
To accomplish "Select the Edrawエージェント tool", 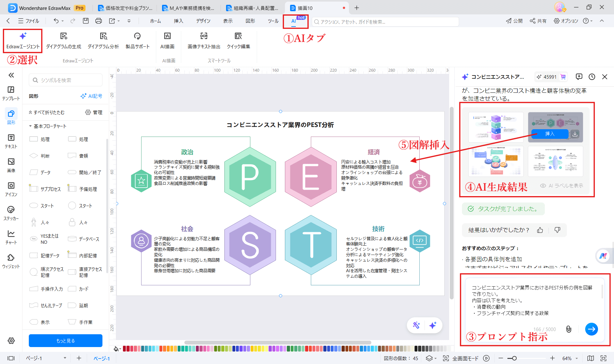I will click(x=22, y=40).
